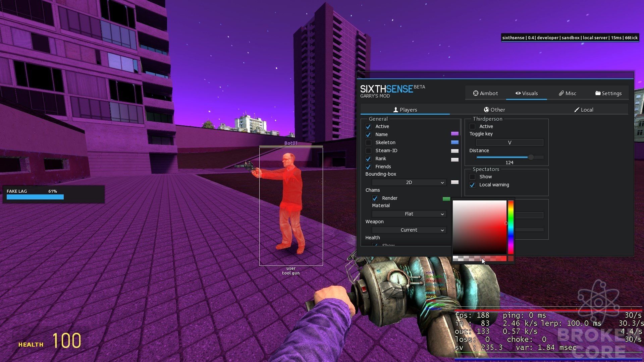The width and height of the screenshot is (644, 362).
Task: Click the Players person icon
Action: 396,110
